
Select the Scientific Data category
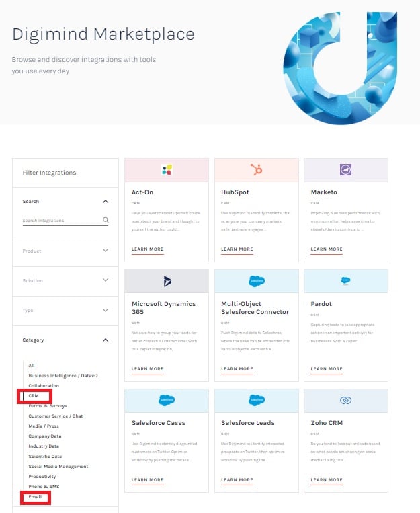45,457
